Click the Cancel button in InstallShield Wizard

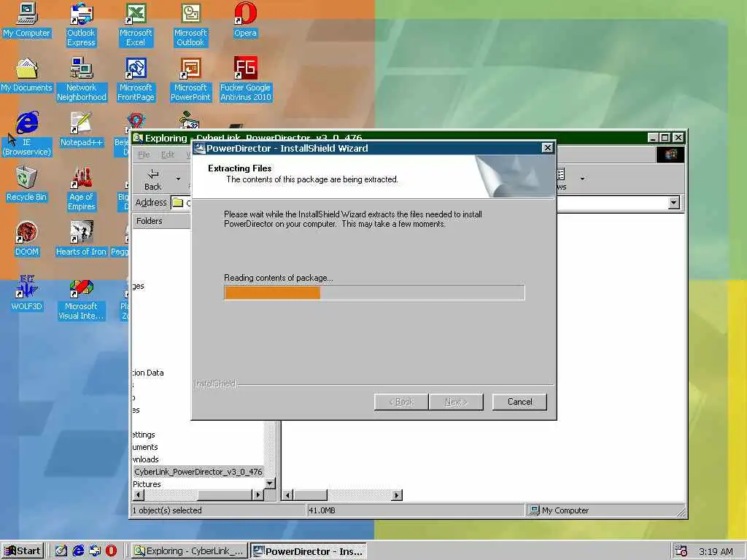tap(519, 402)
